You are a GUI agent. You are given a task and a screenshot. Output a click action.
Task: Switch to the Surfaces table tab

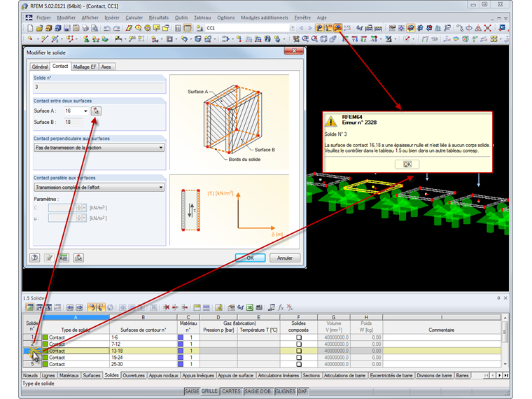tap(92, 376)
